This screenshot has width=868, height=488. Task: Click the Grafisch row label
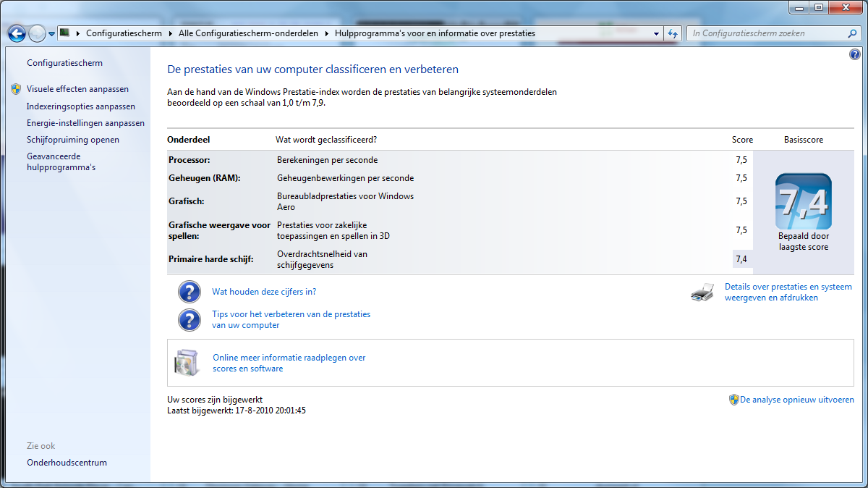point(187,201)
